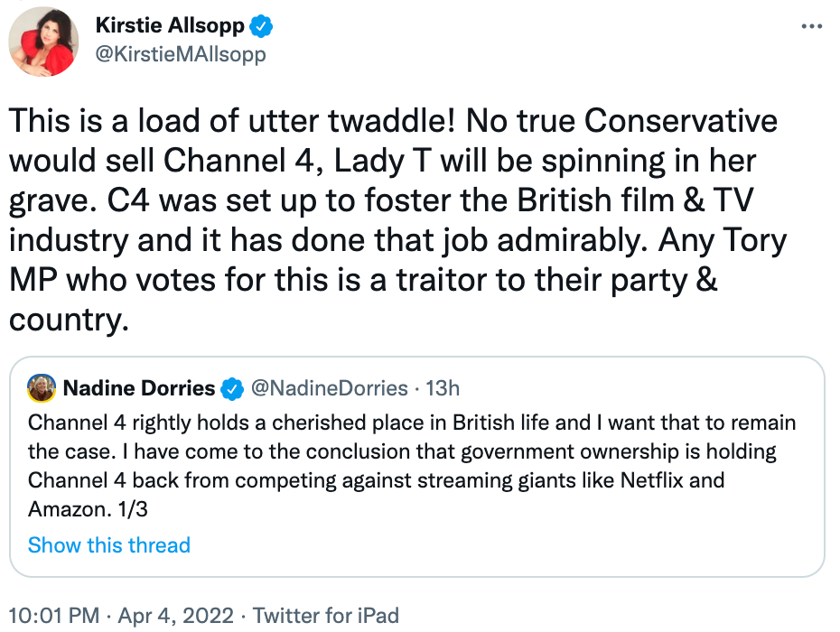Click the 10:01 PM tweet time
The width and height of the screenshot is (840, 632).
[x=54, y=616]
